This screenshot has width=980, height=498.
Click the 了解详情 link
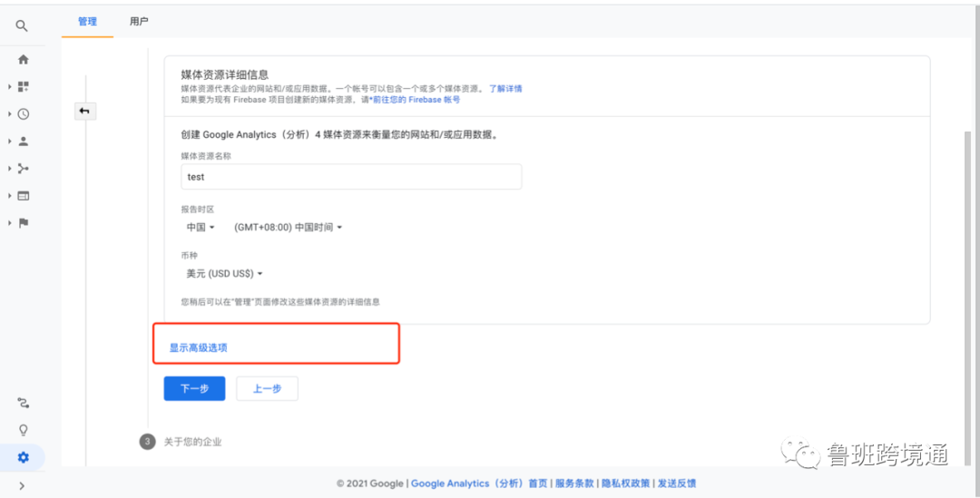(x=505, y=89)
